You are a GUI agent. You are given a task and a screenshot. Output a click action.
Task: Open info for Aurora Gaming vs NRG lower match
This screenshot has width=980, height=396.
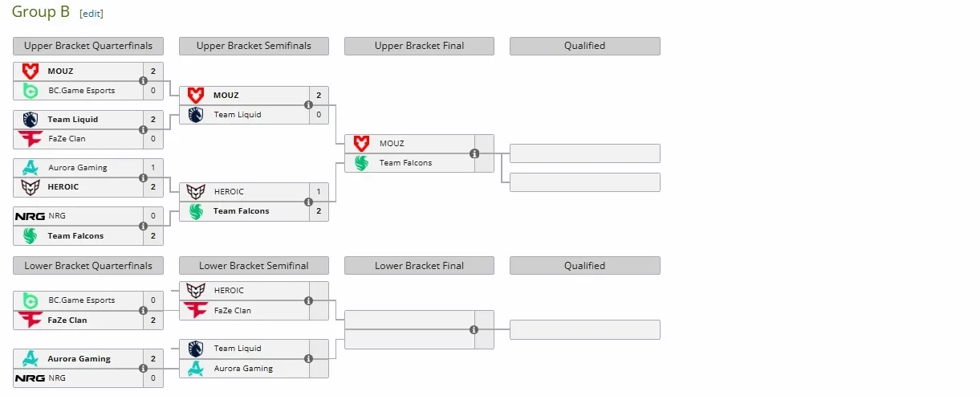point(143,368)
